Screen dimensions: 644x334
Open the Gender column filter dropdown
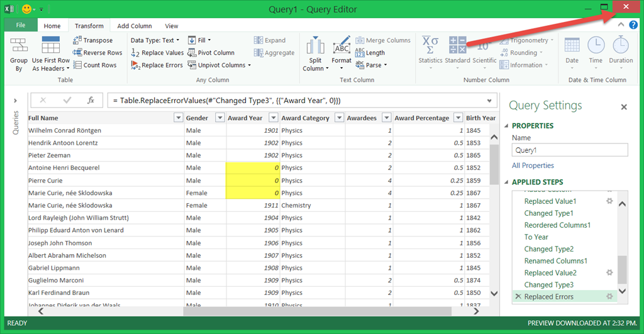click(x=219, y=118)
